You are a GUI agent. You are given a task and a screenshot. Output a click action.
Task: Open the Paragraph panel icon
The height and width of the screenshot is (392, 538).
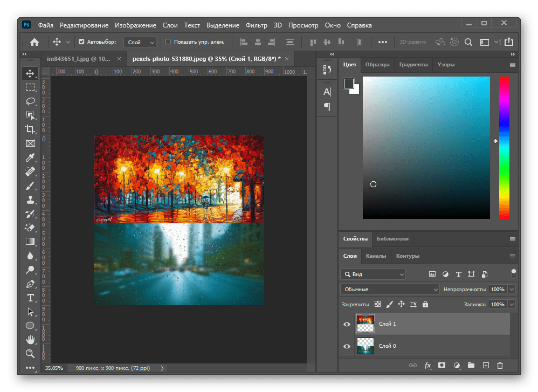[327, 107]
